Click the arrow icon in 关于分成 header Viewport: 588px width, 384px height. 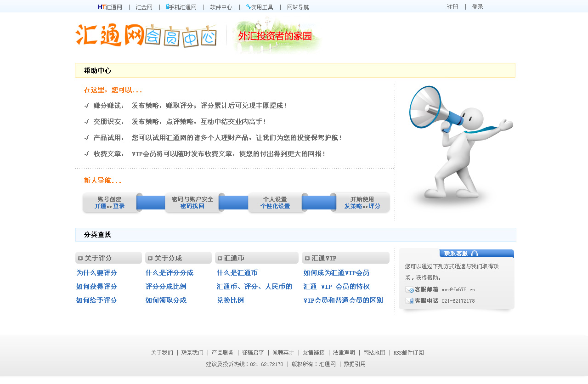point(150,258)
